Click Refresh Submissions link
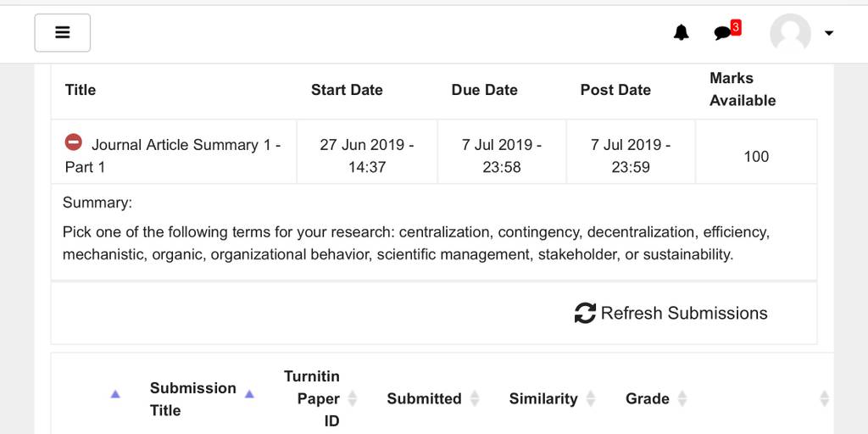The height and width of the screenshot is (434, 868). [x=671, y=313]
